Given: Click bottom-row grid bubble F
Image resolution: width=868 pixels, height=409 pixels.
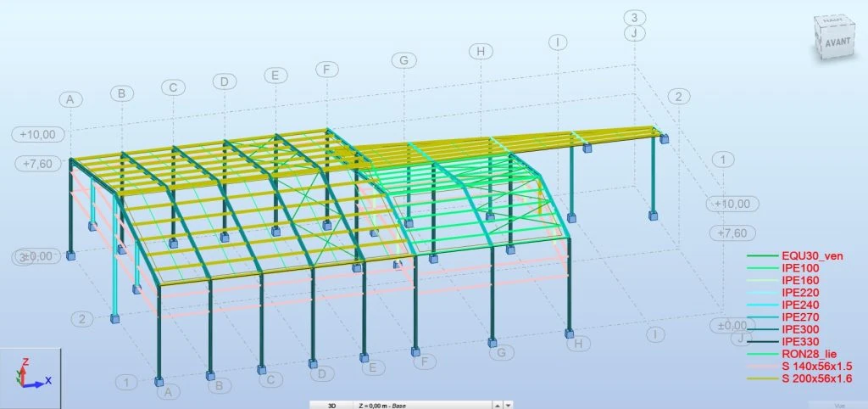Looking at the screenshot, I should point(425,361).
